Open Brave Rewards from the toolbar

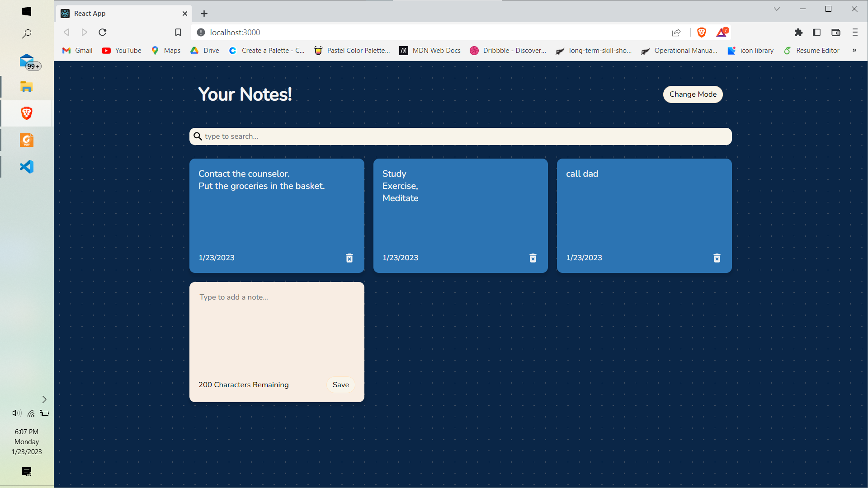pyautogui.click(x=722, y=32)
